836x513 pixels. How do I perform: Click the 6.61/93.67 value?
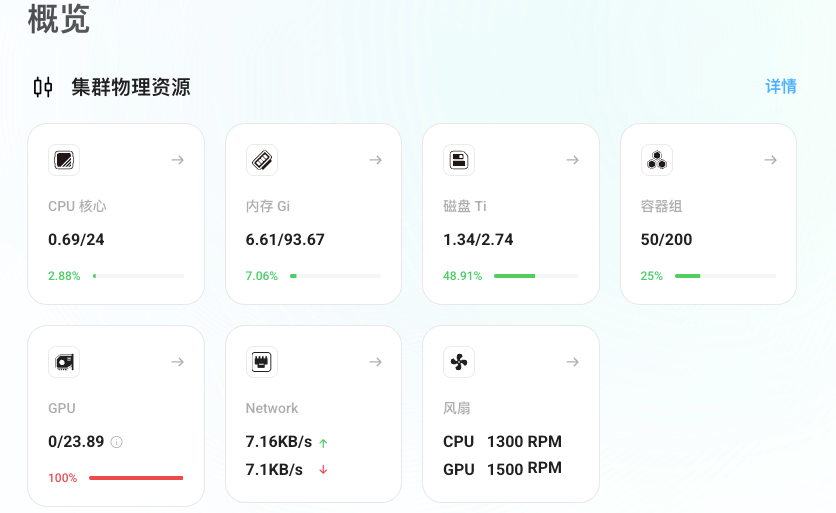(285, 239)
